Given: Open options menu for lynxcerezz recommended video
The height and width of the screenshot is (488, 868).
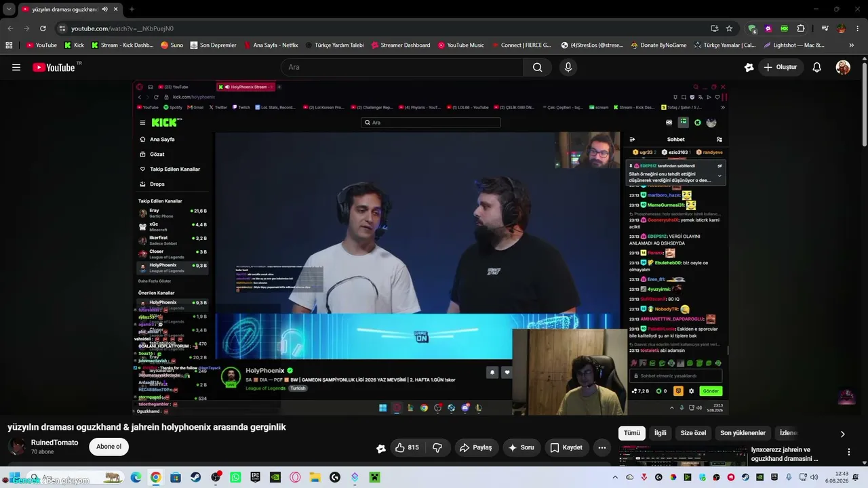Looking at the screenshot, I should pyautogui.click(x=848, y=452).
